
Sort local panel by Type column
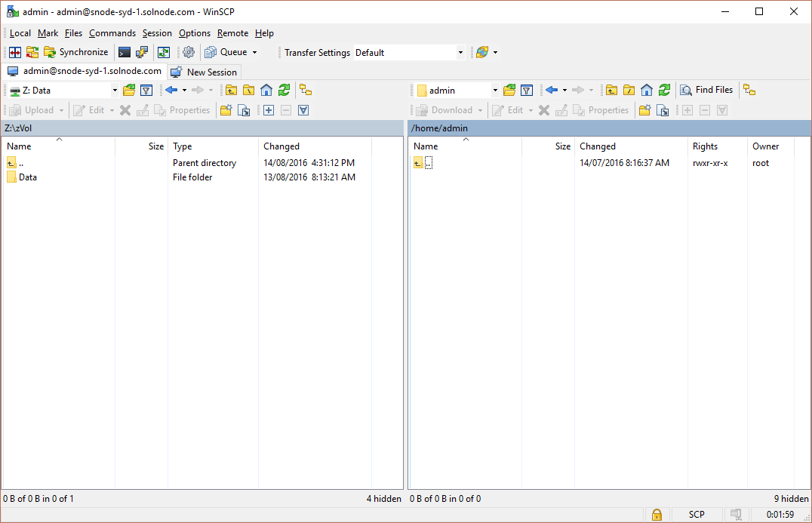[212, 146]
